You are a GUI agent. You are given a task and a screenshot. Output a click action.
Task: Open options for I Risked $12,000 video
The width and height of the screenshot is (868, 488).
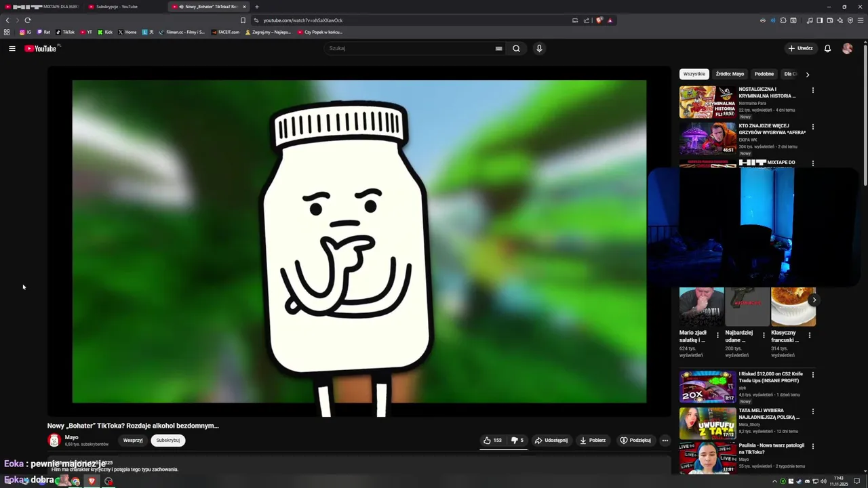click(x=812, y=375)
